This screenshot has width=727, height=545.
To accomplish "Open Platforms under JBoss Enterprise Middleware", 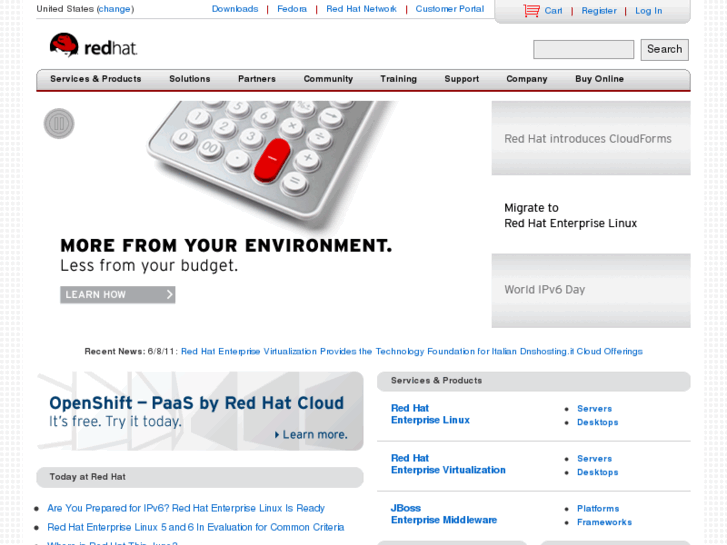I will point(598,508).
